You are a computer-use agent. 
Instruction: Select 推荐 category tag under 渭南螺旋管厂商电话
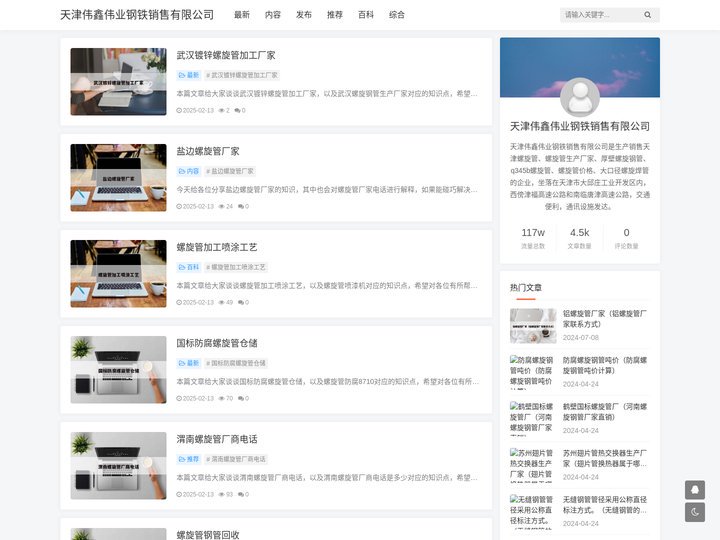189,459
